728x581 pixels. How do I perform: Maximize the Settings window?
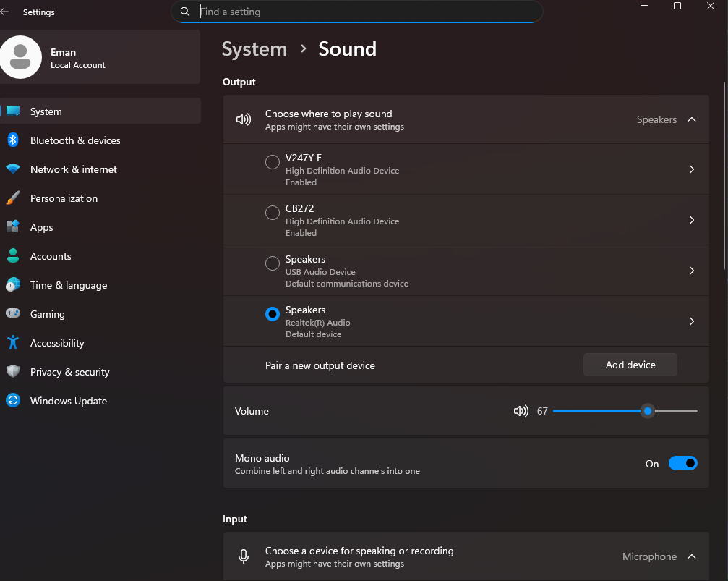pos(677,6)
